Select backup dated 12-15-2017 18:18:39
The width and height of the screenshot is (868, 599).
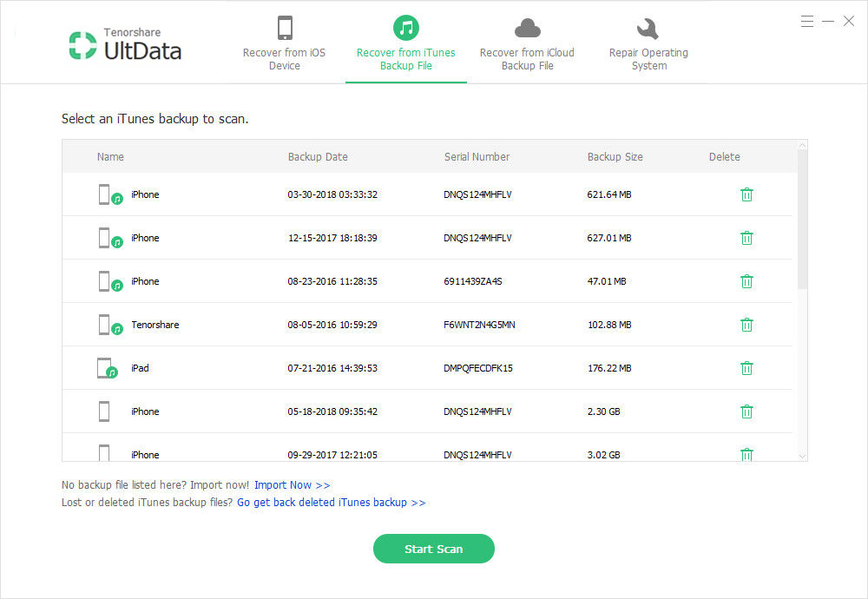point(332,238)
